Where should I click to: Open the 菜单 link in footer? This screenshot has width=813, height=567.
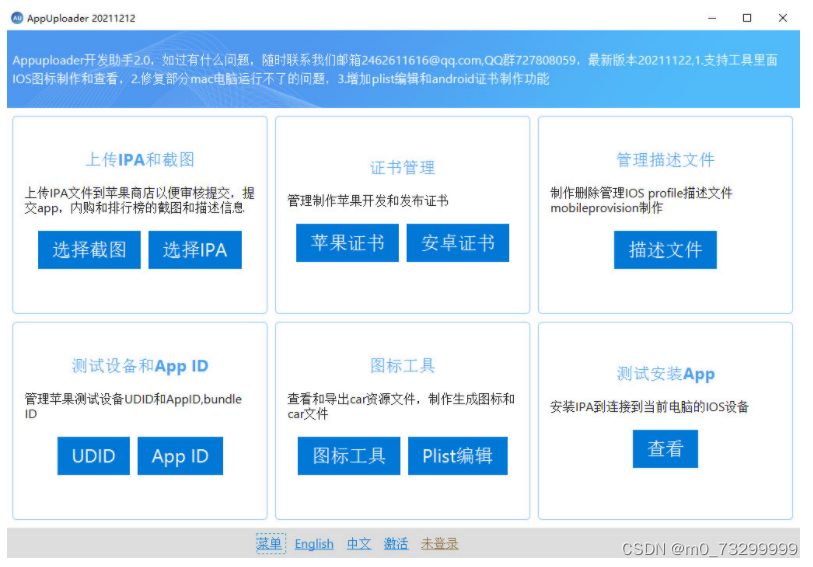coord(271,543)
